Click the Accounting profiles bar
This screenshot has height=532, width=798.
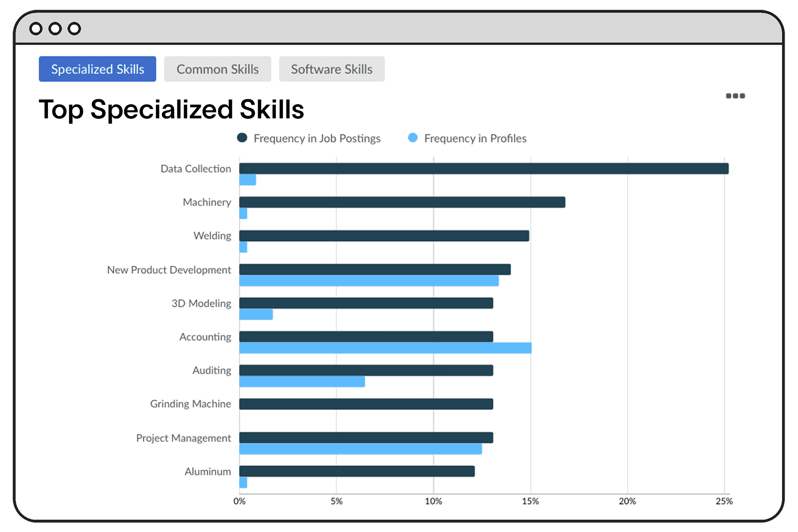(x=386, y=348)
